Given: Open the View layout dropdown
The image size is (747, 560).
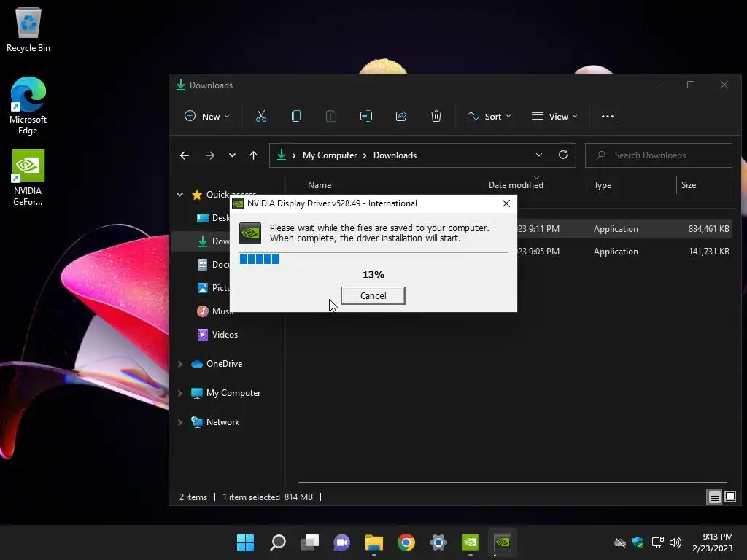Looking at the screenshot, I should [x=554, y=116].
